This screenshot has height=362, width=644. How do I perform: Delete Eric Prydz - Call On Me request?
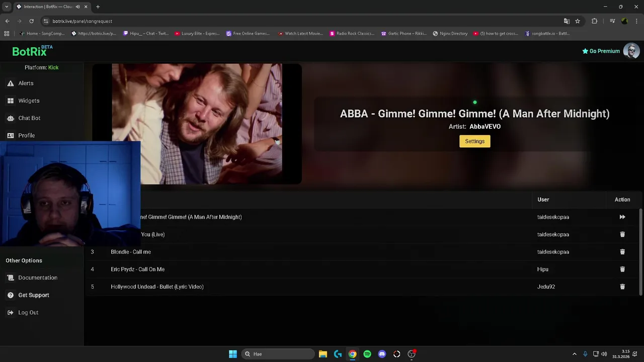point(622,269)
